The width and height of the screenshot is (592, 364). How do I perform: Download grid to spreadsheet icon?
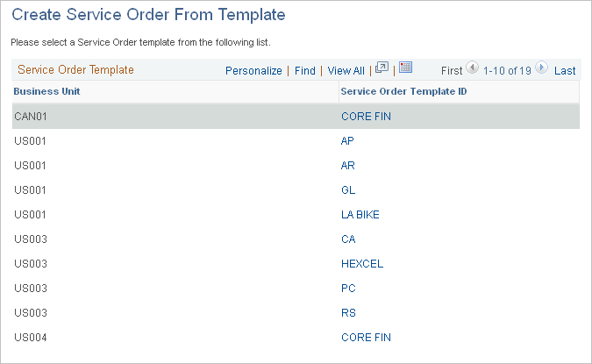tap(405, 68)
